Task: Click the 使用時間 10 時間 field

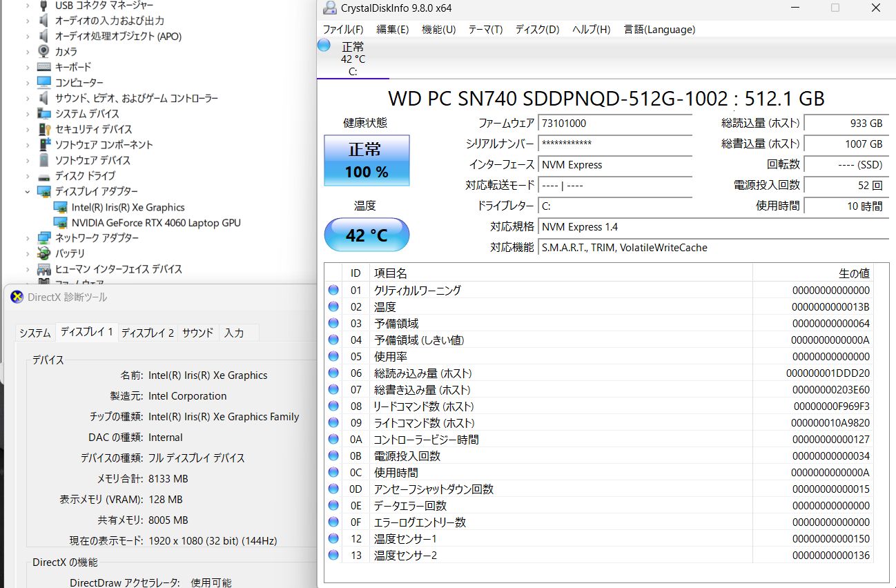Action: coord(846,206)
